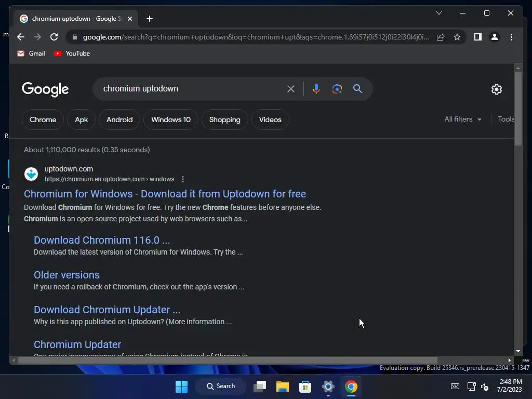Open the Gmail bookmark
532x399 pixels.
31,54
